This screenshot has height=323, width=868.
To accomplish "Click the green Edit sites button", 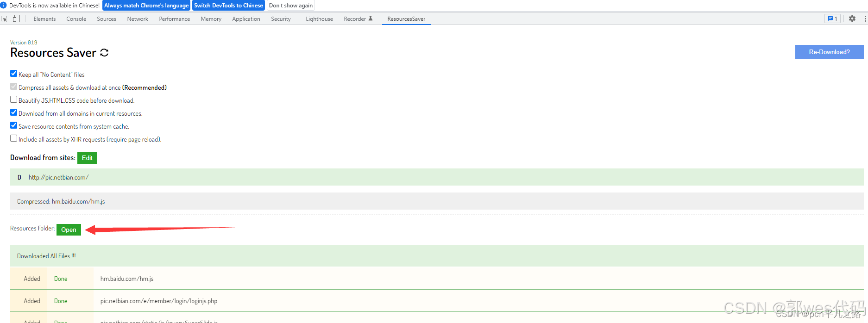I will [87, 158].
